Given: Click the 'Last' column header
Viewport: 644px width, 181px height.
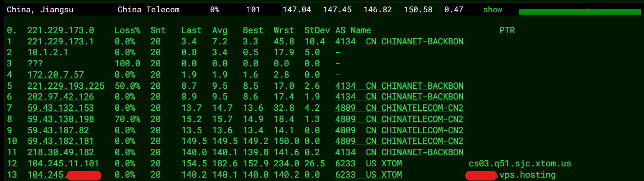Looking at the screenshot, I should [x=191, y=30].
